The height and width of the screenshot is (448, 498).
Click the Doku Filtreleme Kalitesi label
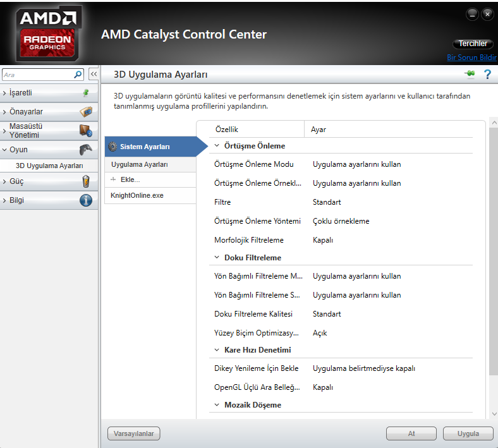click(253, 313)
